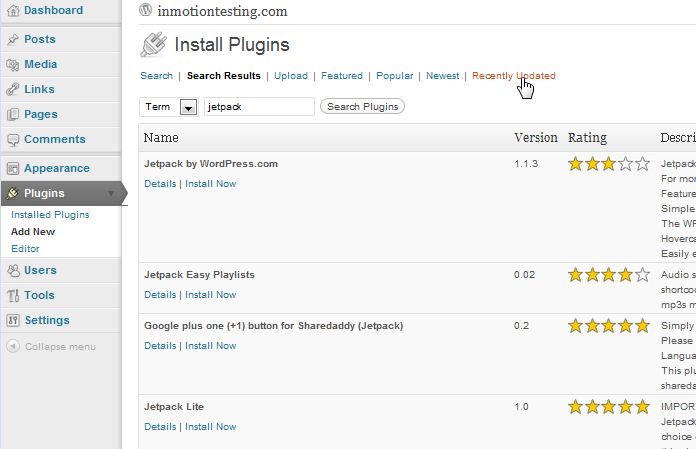The image size is (696, 449).
Task: Click the Comments bubble icon
Action: [12, 139]
